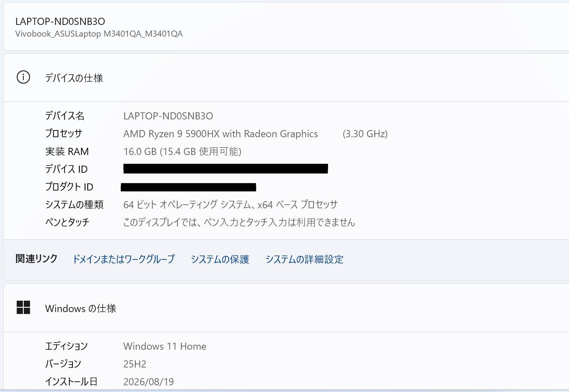Open ドメインまたはワークグループ link
This screenshot has width=569, height=392.
(124, 259)
